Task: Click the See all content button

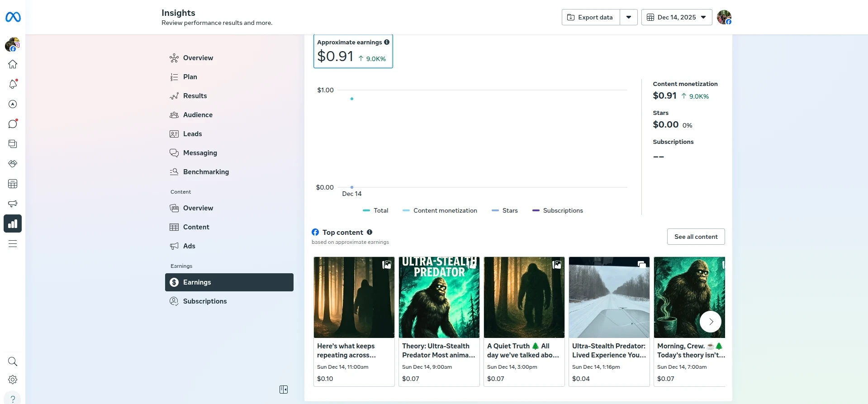Action: [x=696, y=237]
